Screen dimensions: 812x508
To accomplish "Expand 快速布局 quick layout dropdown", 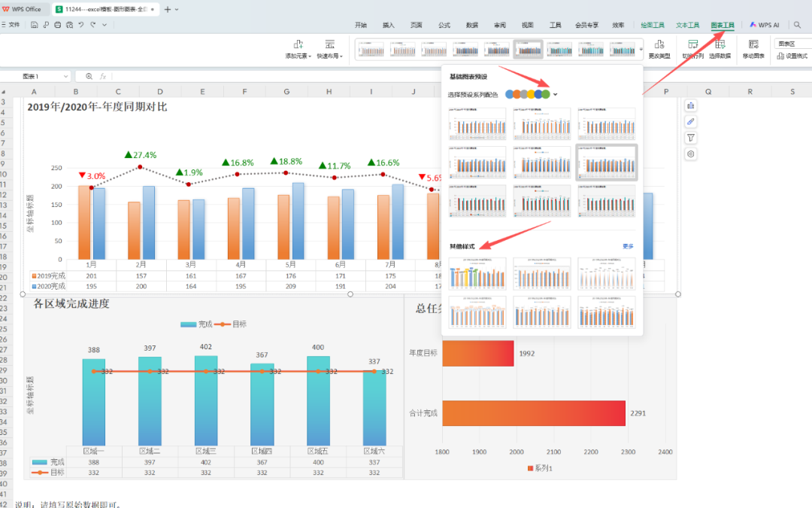I will (x=329, y=49).
